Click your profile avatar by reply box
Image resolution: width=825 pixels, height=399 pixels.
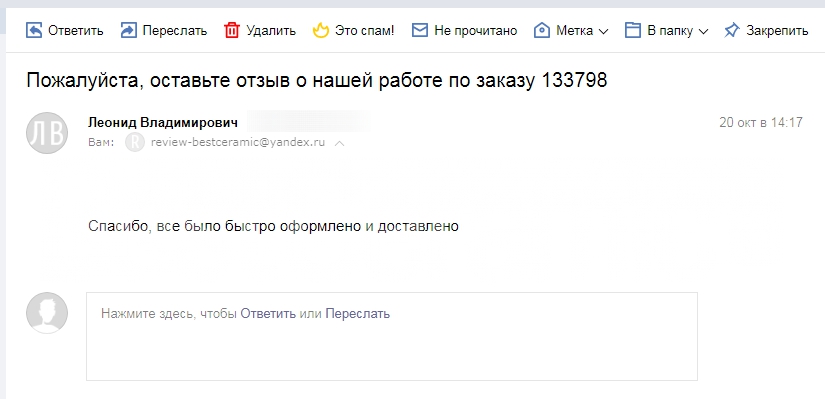click(x=47, y=313)
